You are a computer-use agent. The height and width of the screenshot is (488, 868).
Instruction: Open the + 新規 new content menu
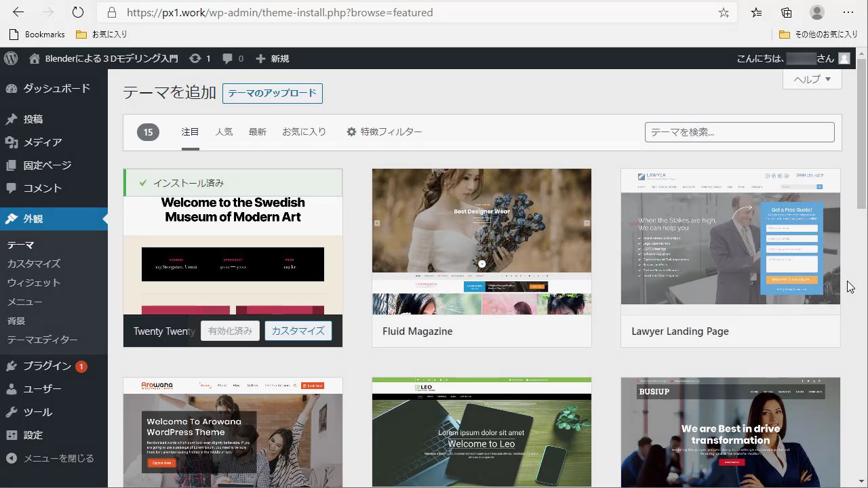273,59
